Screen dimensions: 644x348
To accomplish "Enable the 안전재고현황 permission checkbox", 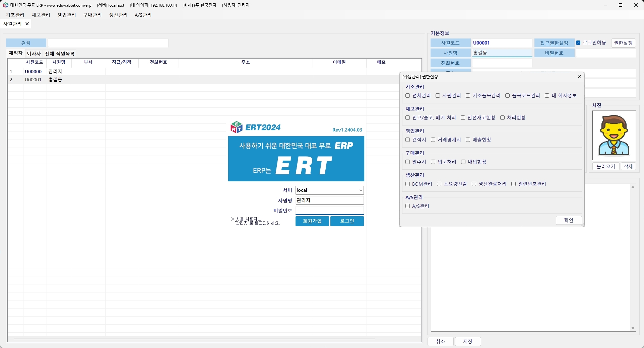I will tap(463, 117).
